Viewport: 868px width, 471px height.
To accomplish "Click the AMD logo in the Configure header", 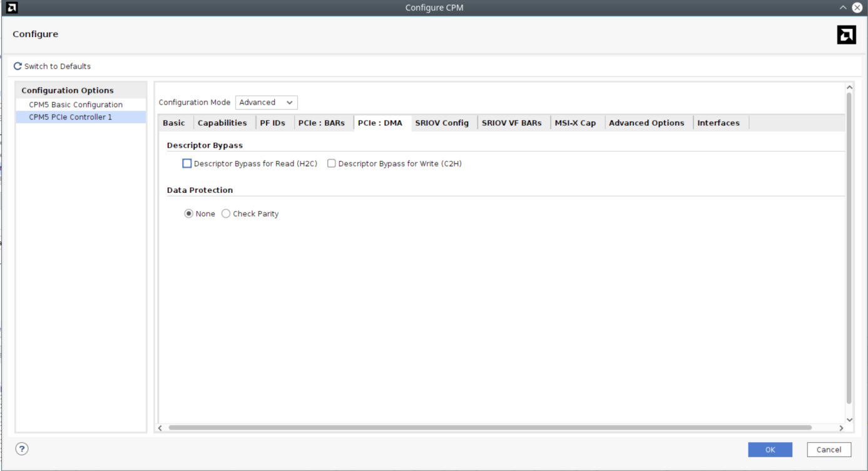I will [x=846, y=35].
